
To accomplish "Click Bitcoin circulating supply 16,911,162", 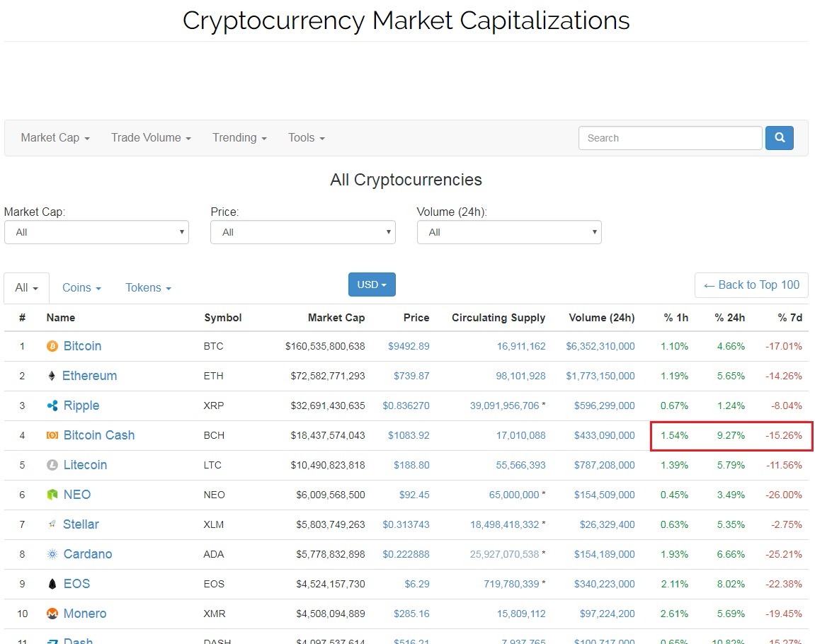I will click(x=521, y=346).
